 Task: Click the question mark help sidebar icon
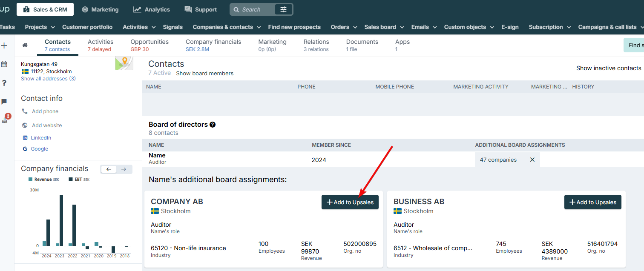point(4,83)
